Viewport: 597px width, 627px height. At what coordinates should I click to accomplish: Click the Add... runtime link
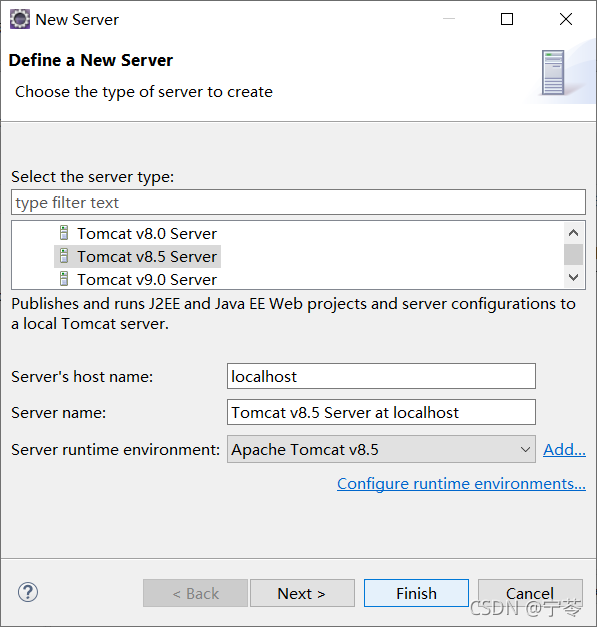564,449
